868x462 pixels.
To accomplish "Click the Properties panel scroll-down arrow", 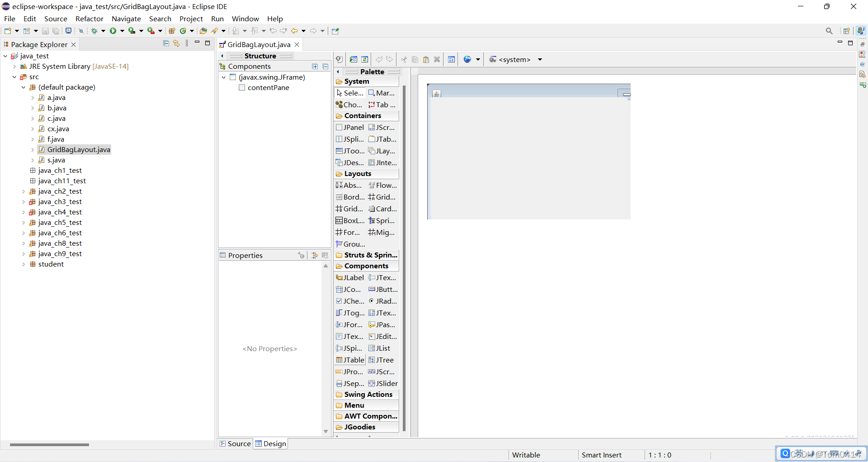I will click(x=325, y=432).
